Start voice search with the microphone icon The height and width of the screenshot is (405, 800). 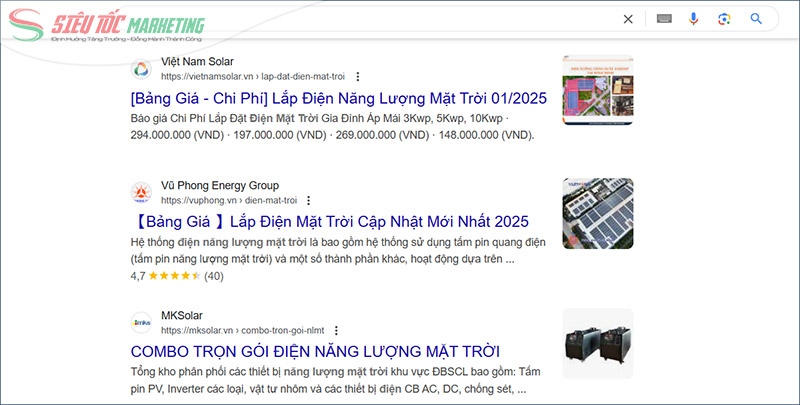pyautogui.click(x=693, y=19)
